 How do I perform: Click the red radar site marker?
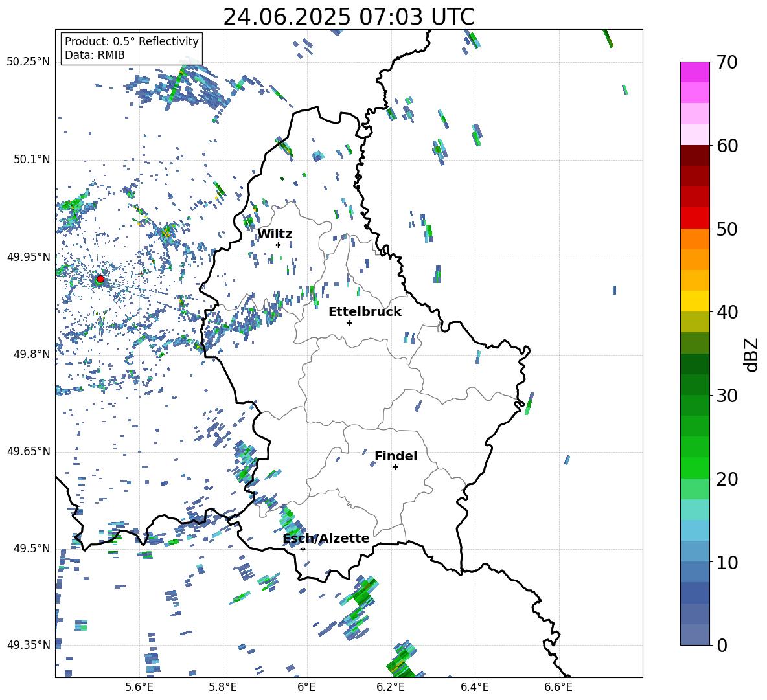(100, 279)
